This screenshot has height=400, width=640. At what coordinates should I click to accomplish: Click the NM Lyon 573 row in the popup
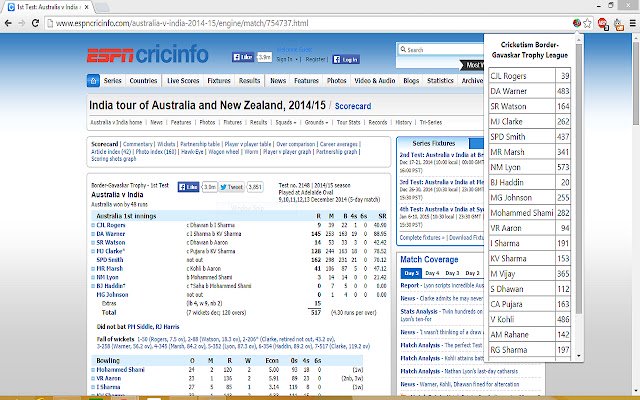click(529, 167)
